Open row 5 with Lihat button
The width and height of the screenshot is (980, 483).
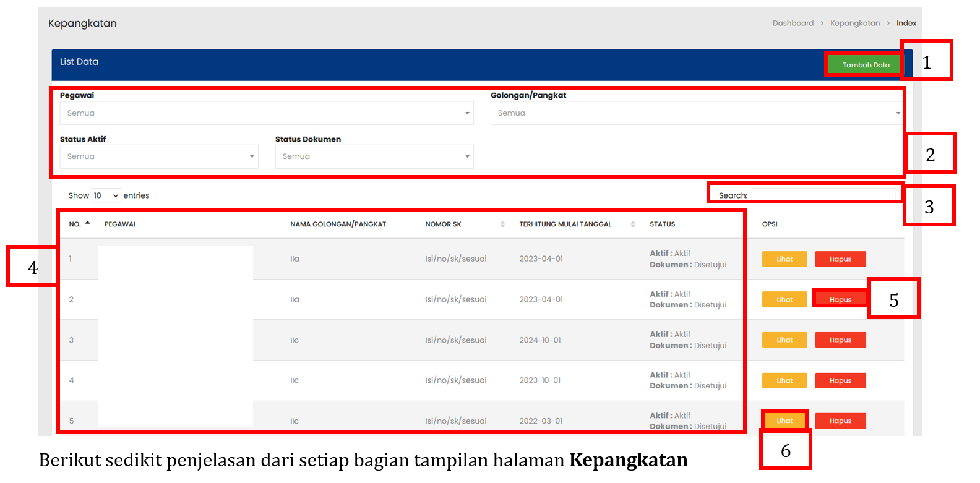point(784,421)
